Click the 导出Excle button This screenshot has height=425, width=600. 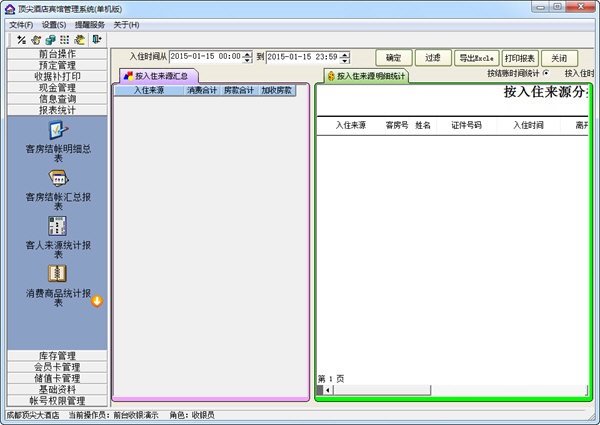point(476,58)
